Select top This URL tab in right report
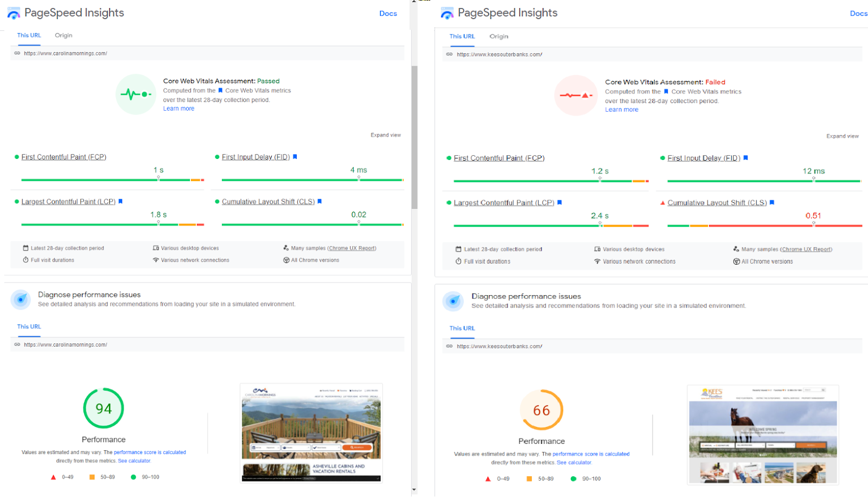 coord(462,36)
